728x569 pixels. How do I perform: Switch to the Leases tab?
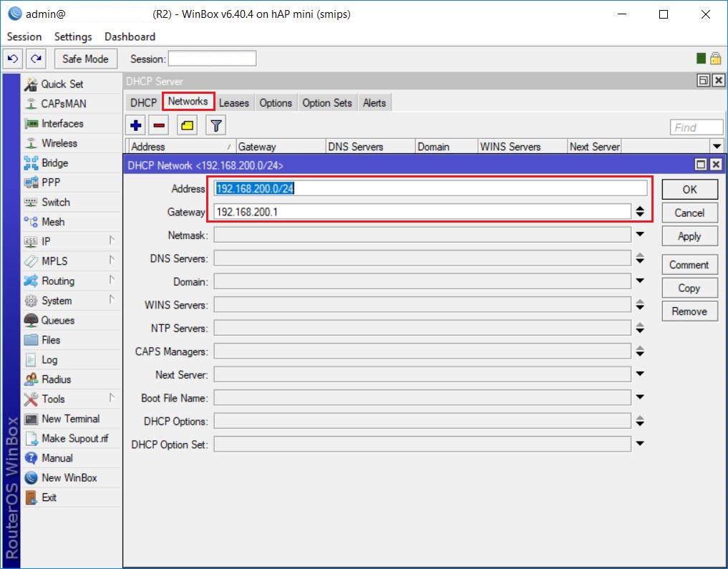click(x=234, y=102)
